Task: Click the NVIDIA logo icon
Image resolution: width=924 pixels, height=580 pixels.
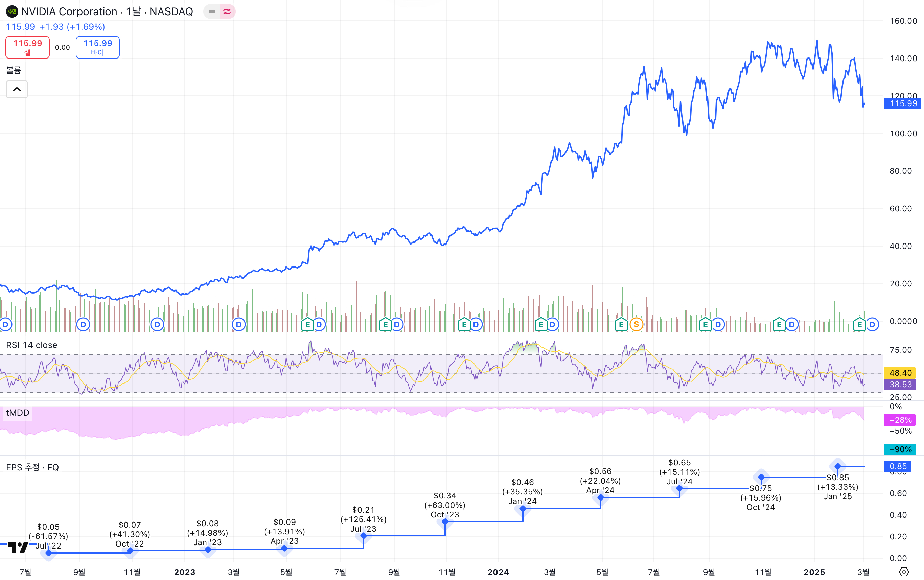Action: tap(12, 11)
